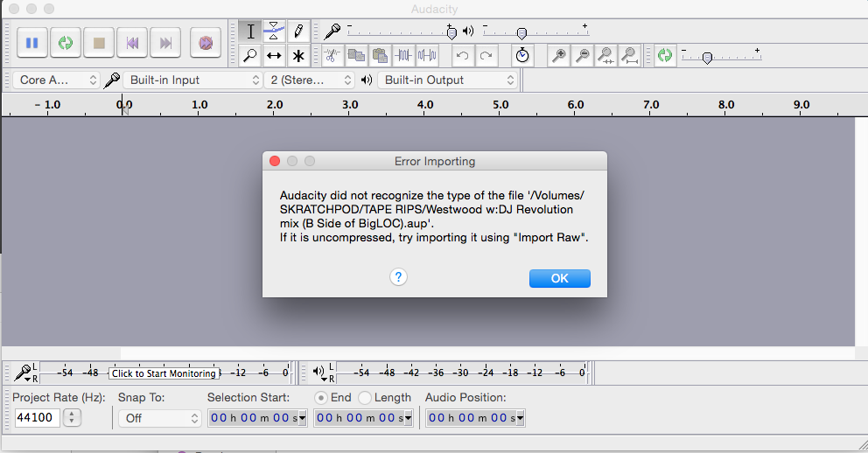Open the 2 (Stereo) channels dropdown
The height and width of the screenshot is (453, 868).
point(309,80)
